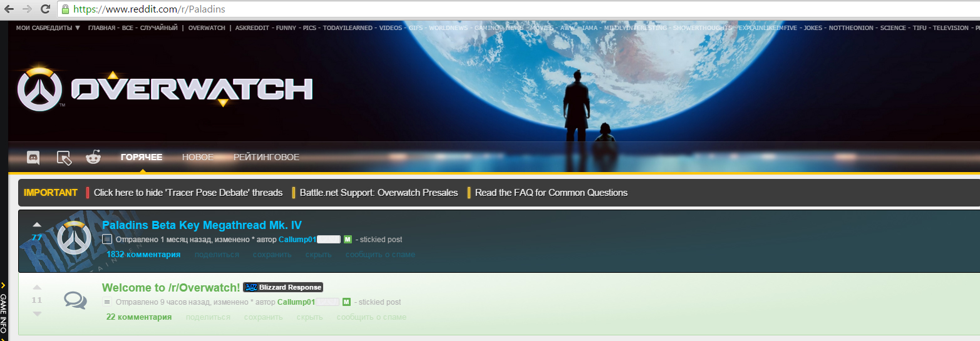The width and height of the screenshot is (980, 341).
Task: Downvote the Welcome to /r/Overwatch post
Action: coord(36,313)
